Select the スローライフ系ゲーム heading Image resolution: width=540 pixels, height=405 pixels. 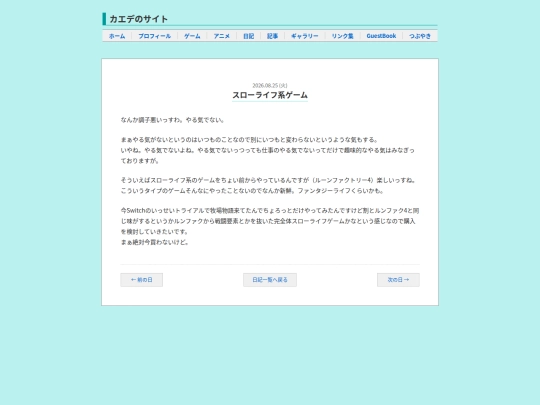point(270,95)
